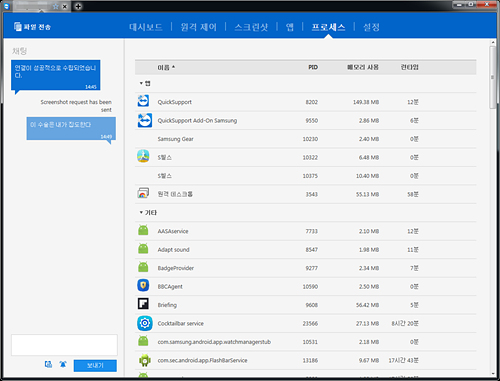Click the scrollbar up arrow
Viewport: 500px width, 381px height.
(x=493, y=42)
